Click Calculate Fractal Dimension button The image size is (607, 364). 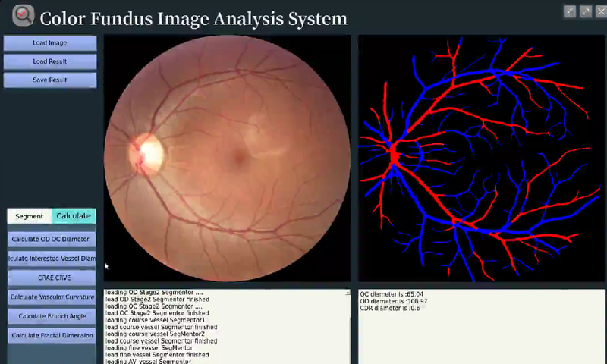tap(52, 335)
